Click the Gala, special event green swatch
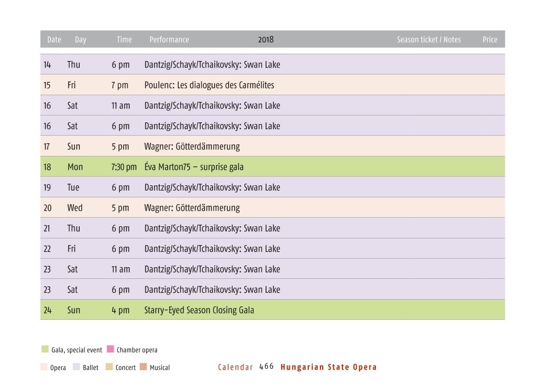Viewport: 545px width, 392px height. tap(45, 349)
